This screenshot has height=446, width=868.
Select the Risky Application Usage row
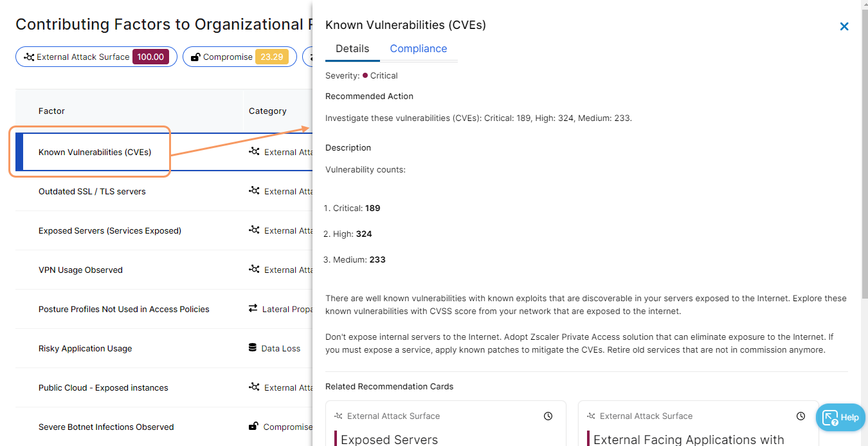85,349
